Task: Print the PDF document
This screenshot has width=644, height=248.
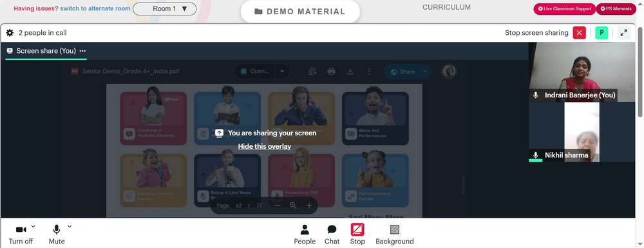Action: point(332,72)
